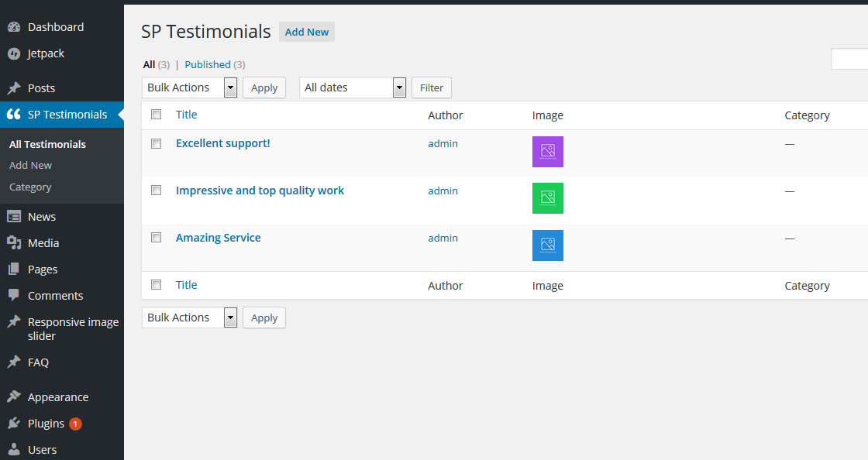
Task: Sort by Title column header
Action: click(x=187, y=115)
